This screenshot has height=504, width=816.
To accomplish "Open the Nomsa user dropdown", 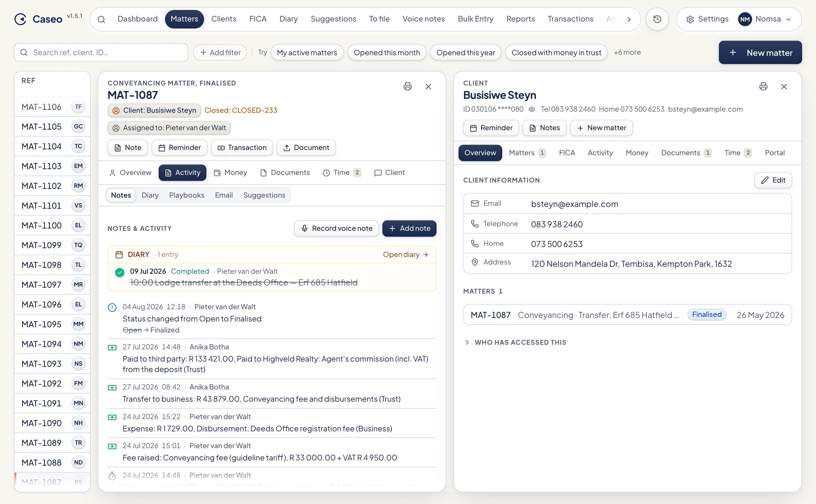I will point(765,19).
